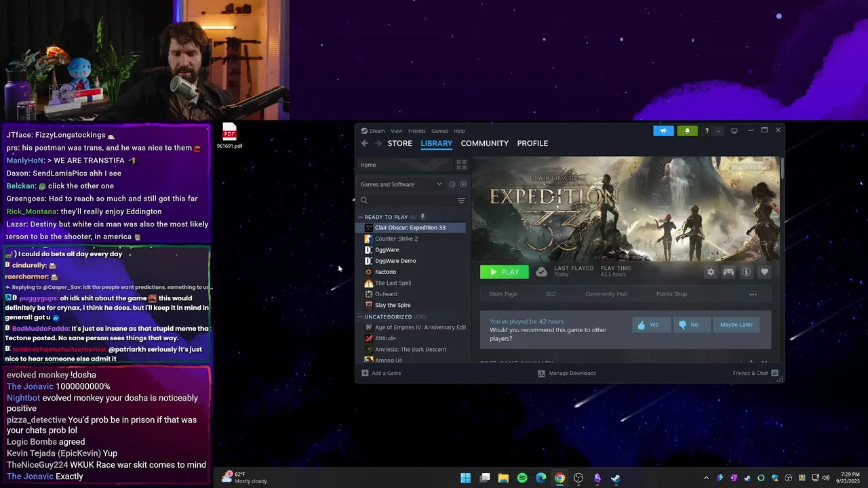Open the Community Hub link
This screenshot has height=488, width=868.
606,294
